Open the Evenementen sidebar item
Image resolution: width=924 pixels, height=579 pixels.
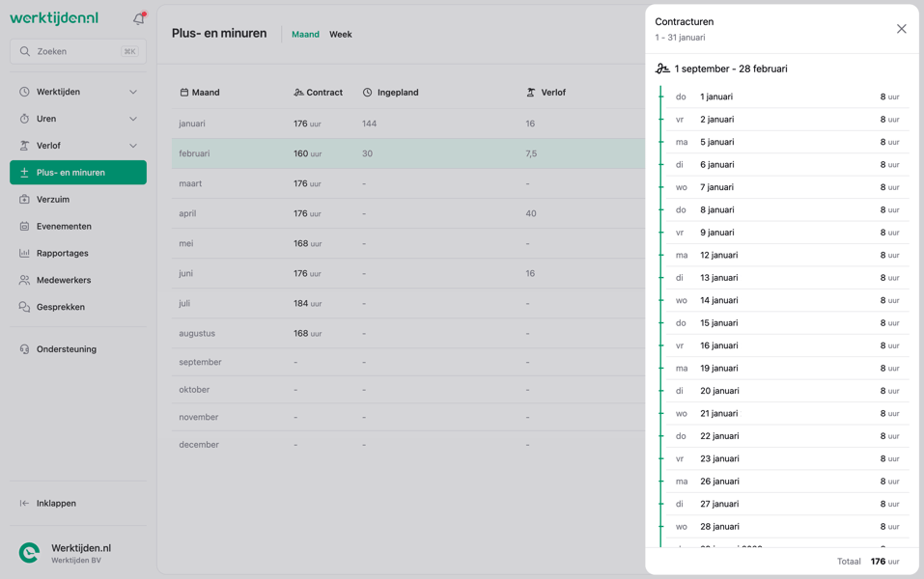(x=78, y=226)
